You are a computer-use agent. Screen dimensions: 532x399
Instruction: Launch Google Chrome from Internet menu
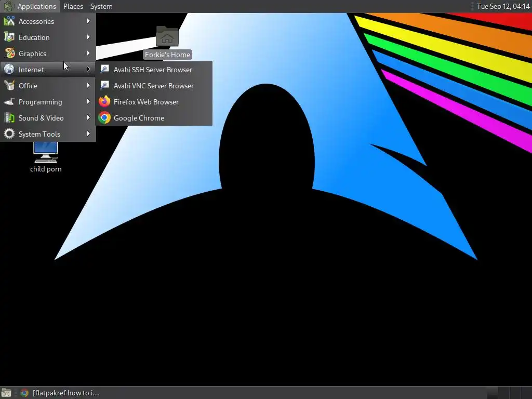pyautogui.click(x=154, y=118)
